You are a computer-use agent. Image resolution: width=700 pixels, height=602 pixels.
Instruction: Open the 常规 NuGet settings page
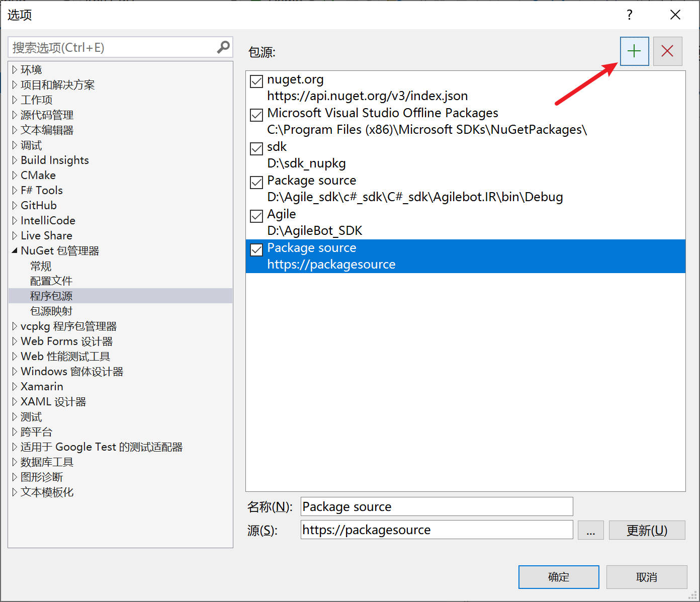pos(41,266)
